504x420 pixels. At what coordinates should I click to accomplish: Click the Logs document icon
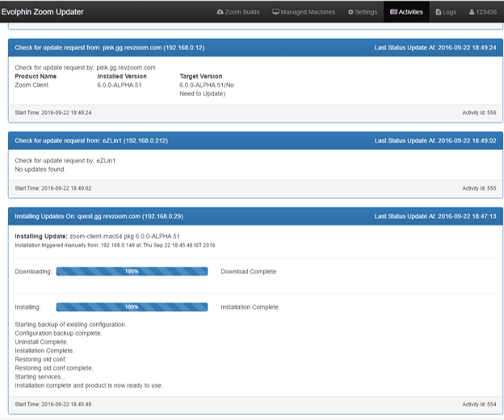[439, 12]
